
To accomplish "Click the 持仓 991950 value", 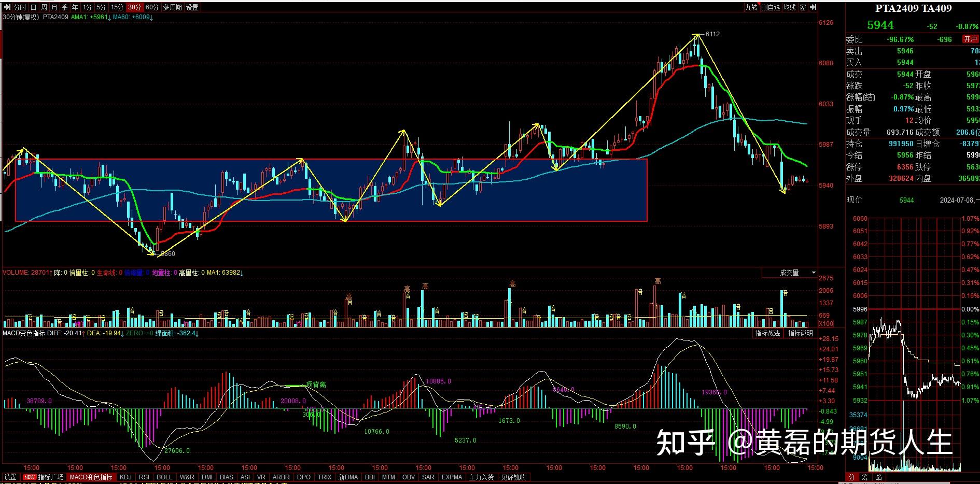I will 901,144.
